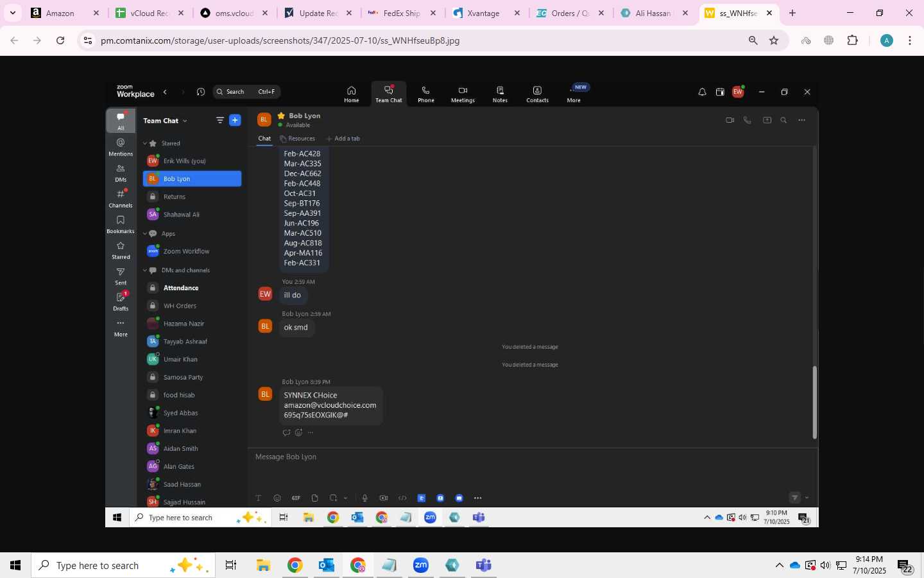924x578 pixels.
Task: Go back using Zoom's back arrow
Action: coord(165,92)
